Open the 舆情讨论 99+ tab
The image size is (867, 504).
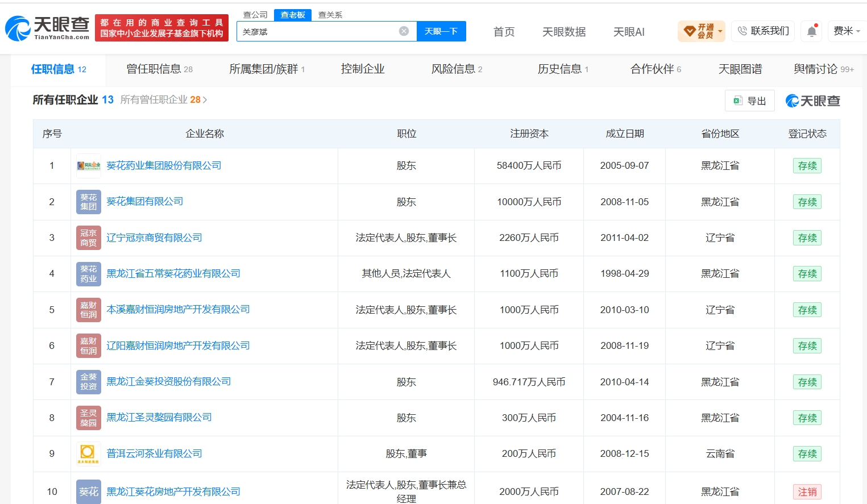tap(824, 69)
